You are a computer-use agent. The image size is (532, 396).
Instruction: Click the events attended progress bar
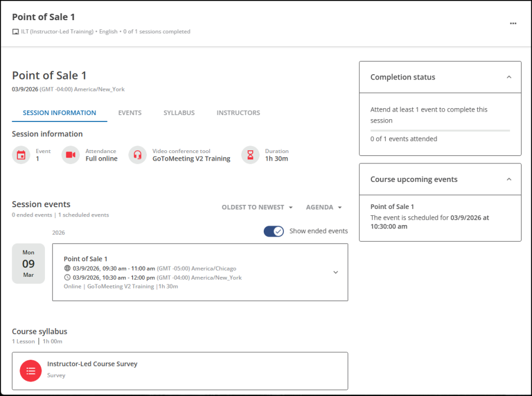pyautogui.click(x=440, y=131)
